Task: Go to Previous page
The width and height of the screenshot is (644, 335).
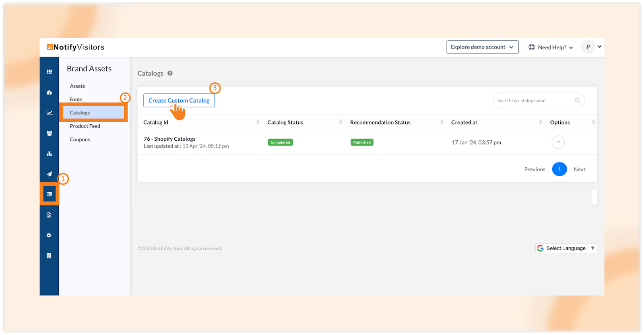Action: click(x=535, y=169)
